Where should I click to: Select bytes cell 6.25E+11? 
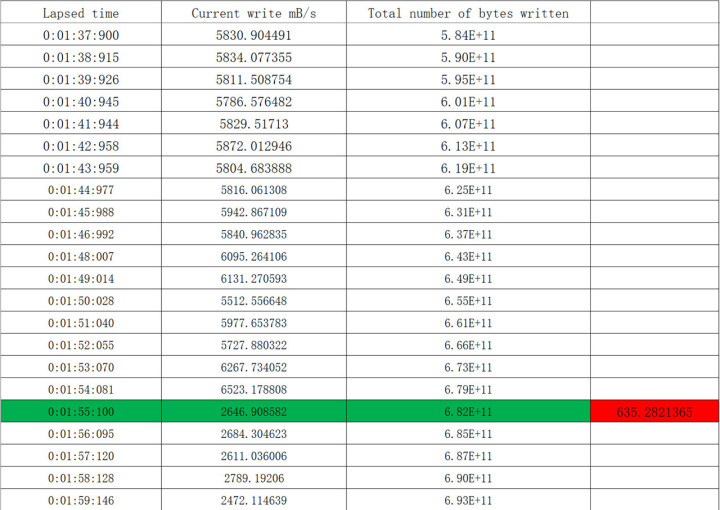pos(468,190)
